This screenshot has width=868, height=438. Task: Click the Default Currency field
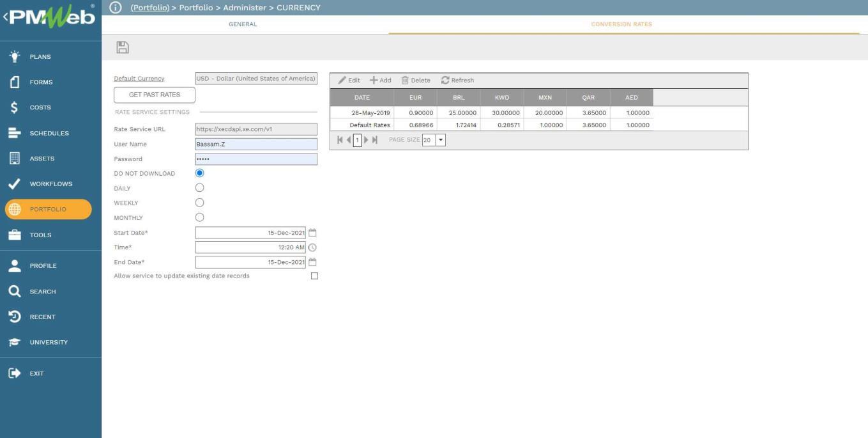[x=256, y=79]
